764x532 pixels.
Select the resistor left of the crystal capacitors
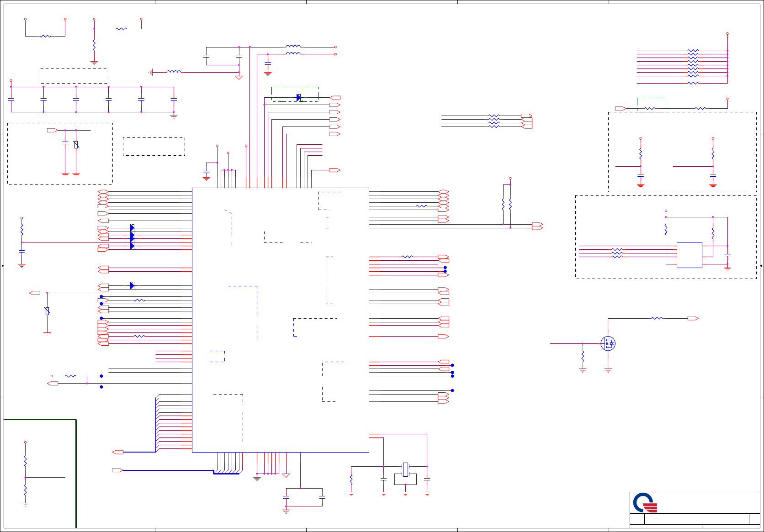pos(351,479)
